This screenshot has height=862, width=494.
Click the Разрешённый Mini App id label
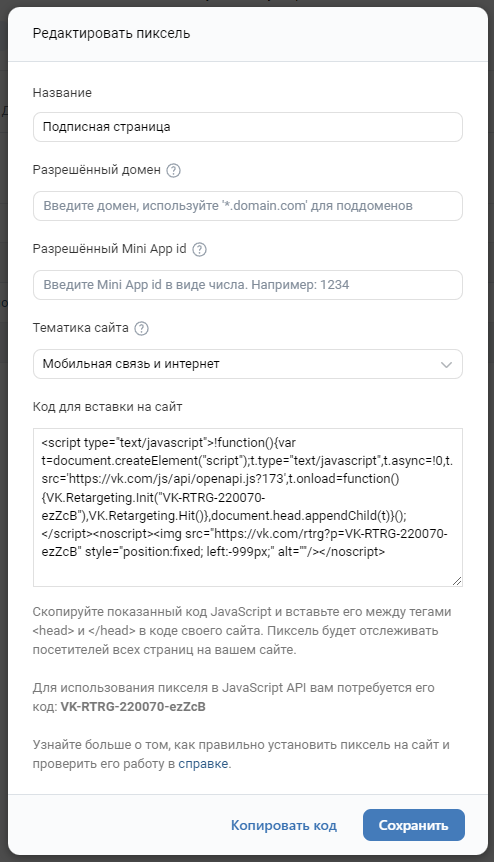point(109,249)
